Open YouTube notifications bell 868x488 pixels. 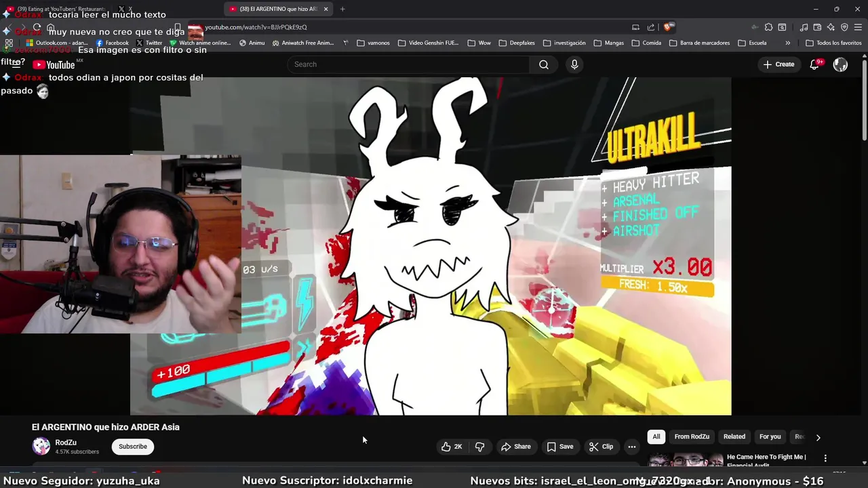coord(816,64)
